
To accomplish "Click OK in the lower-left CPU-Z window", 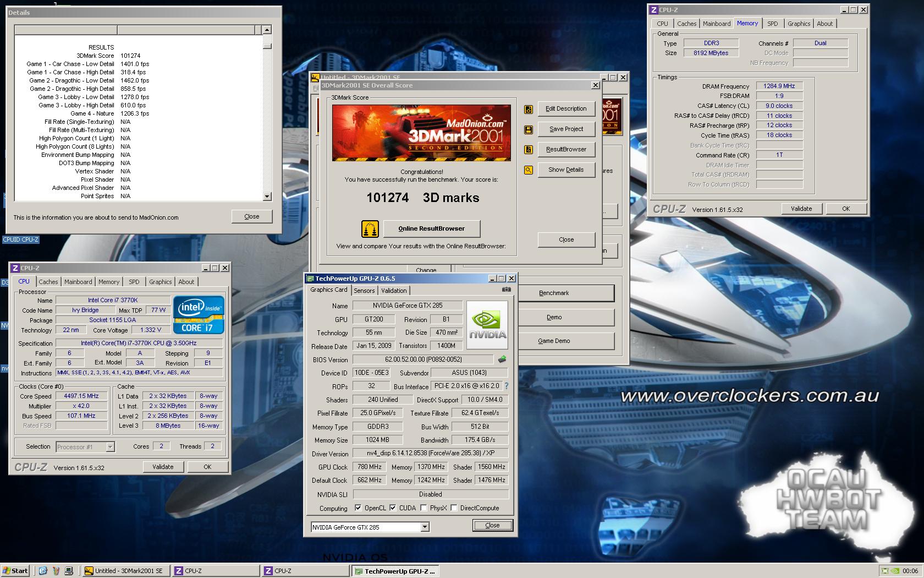I will pos(207,467).
